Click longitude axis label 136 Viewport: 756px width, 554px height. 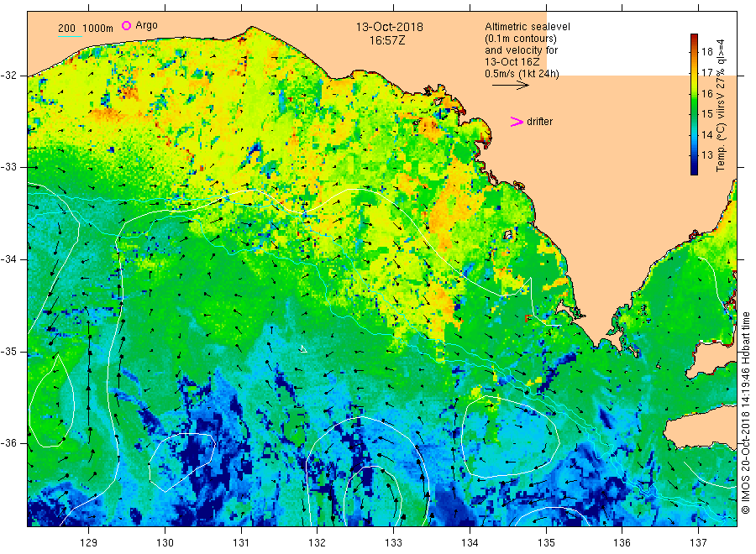[x=622, y=543]
